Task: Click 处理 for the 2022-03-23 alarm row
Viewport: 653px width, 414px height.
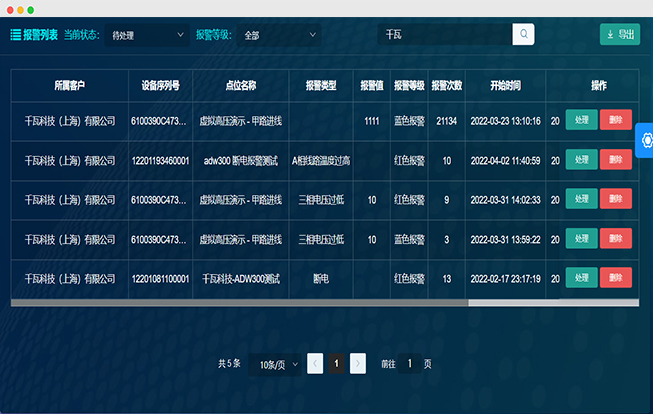Action: (x=581, y=120)
